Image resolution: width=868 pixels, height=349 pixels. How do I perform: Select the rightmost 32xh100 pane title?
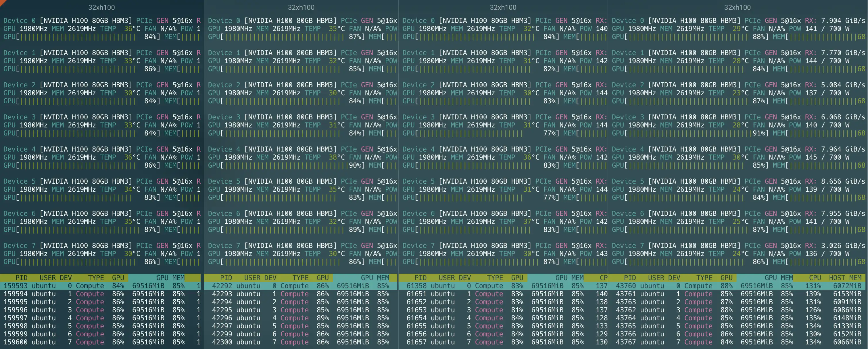[737, 7]
